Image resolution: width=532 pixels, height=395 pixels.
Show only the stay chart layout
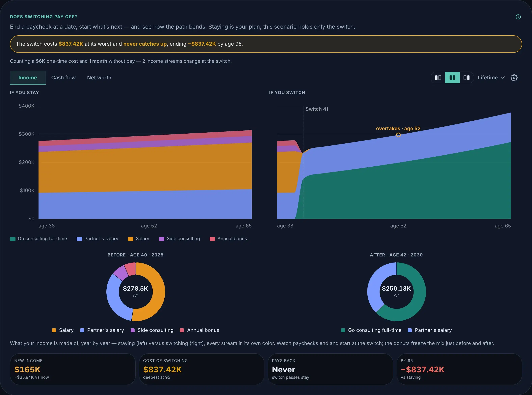pyautogui.click(x=438, y=78)
